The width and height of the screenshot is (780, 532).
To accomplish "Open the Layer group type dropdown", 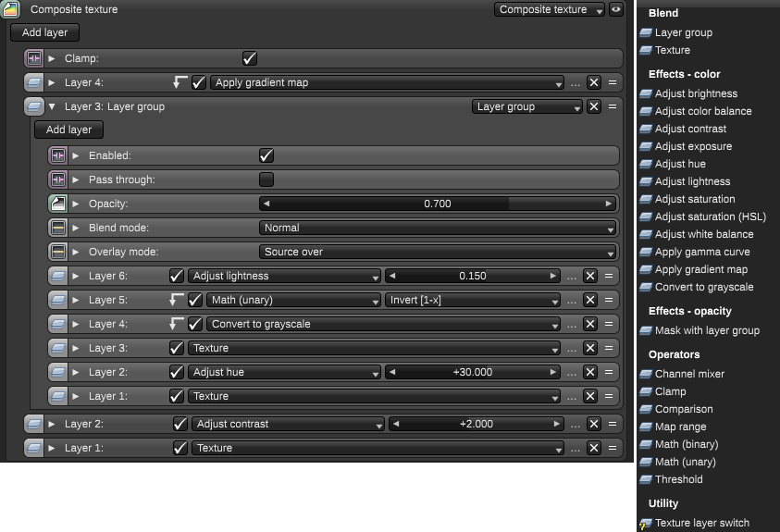I will 526,105.
